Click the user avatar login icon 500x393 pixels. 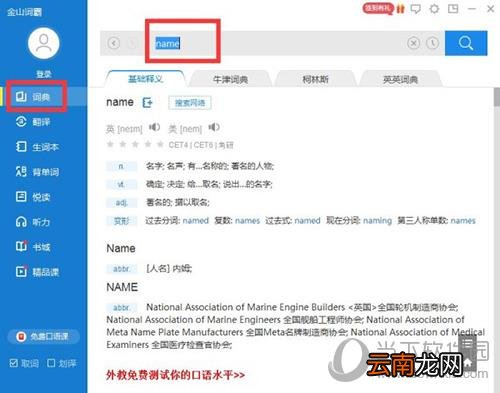(x=44, y=43)
